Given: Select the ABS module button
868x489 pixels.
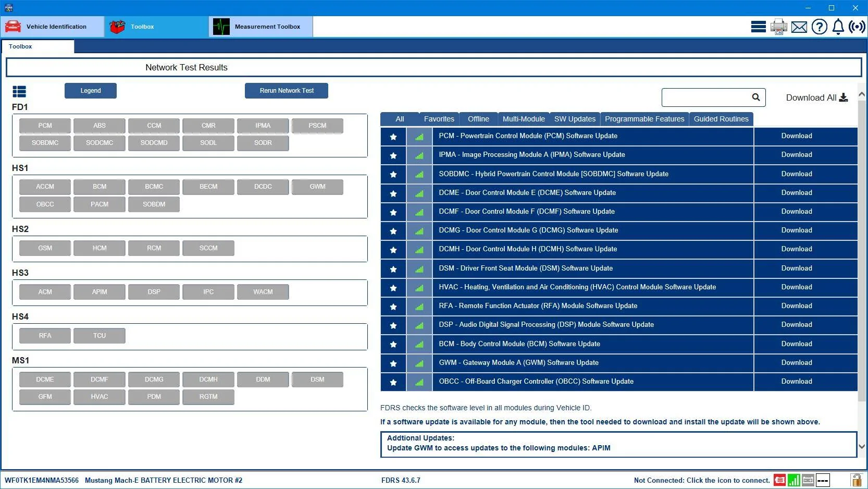Looking at the screenshot, I should click(x=100, y=126).
